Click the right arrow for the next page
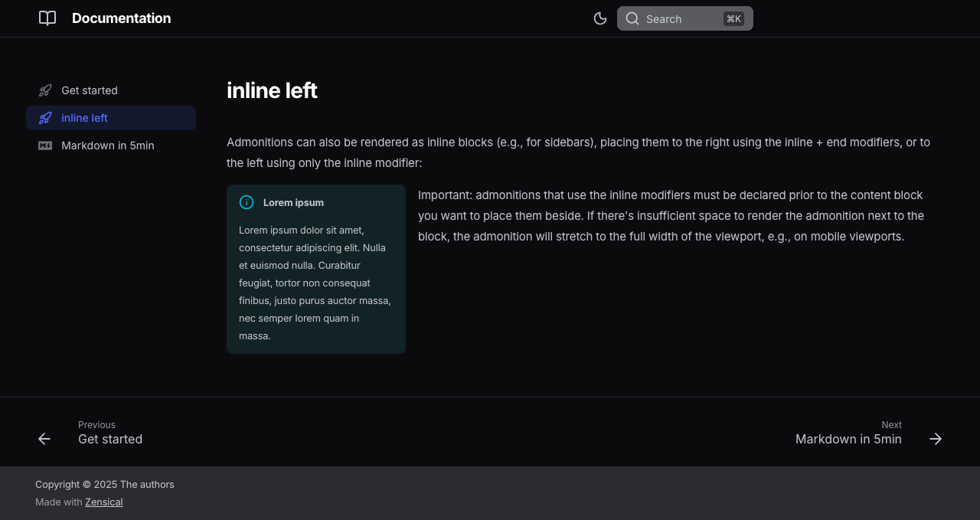This screenshot has height=520, width=980. [x=936, y=439]
